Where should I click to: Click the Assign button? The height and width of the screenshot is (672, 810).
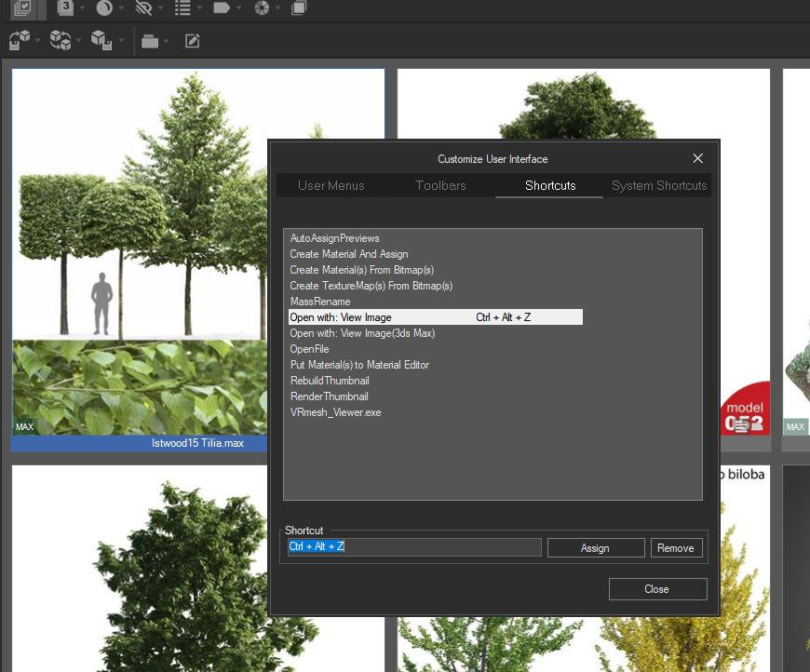pos(596,548)
